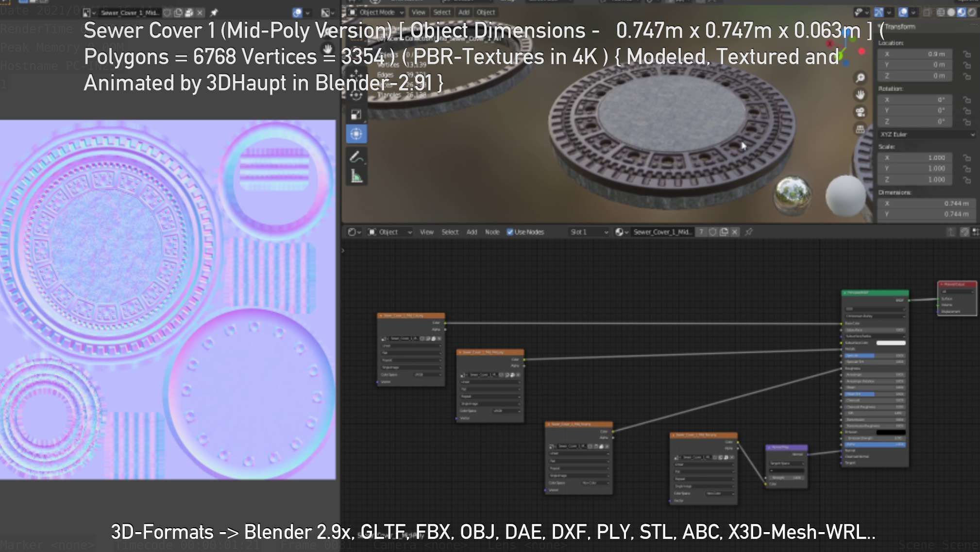Open Image Editor overlay options dropdown arrow
This screenshot has width=980, height=552.
click(x=307, y=13)
